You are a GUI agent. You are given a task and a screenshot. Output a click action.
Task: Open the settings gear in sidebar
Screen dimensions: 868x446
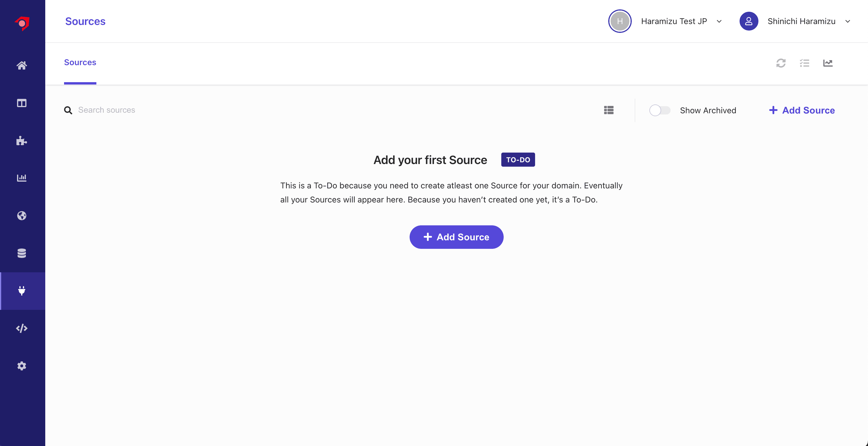coord(22,366)
